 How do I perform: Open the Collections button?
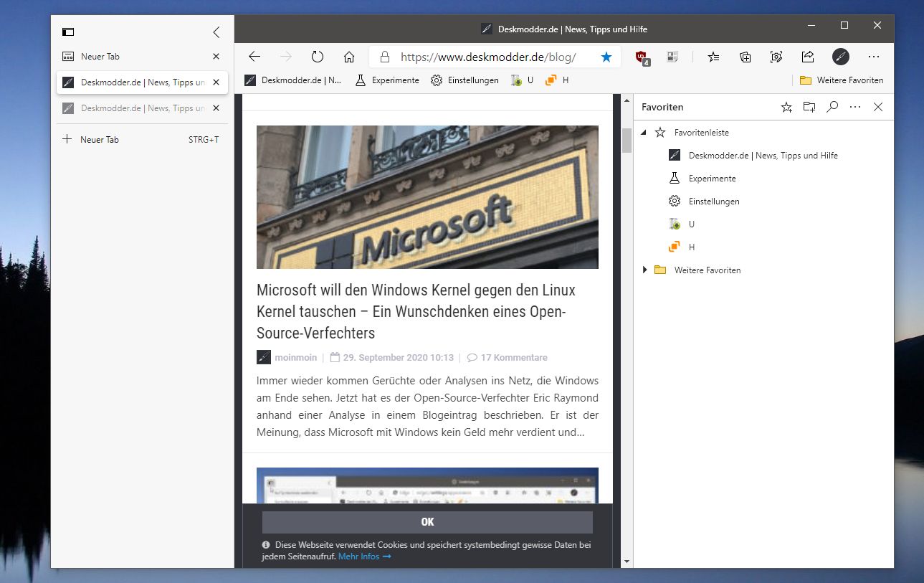coord(745,57)
